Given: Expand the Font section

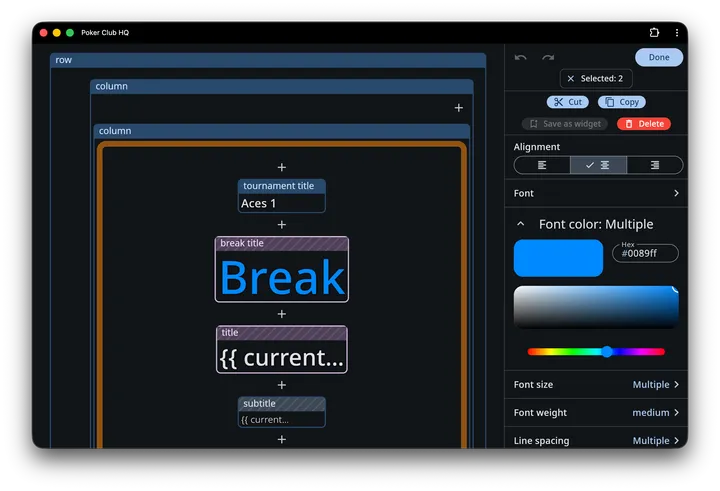Looking at the screenshot, I should pyautogui.click(x=596, y=193).
